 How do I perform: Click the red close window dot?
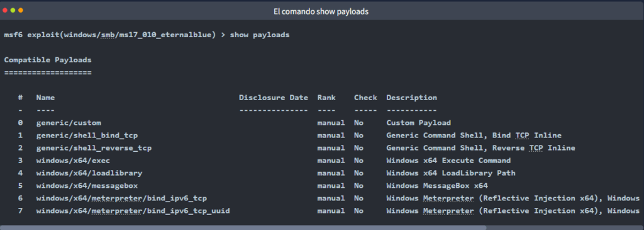(x=5, y=10)
